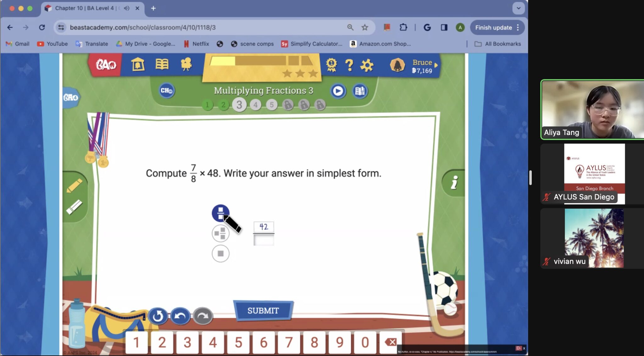The image size is (644, 356).
Task: Tap digit 2 on number pad
Action: point(162,342)
